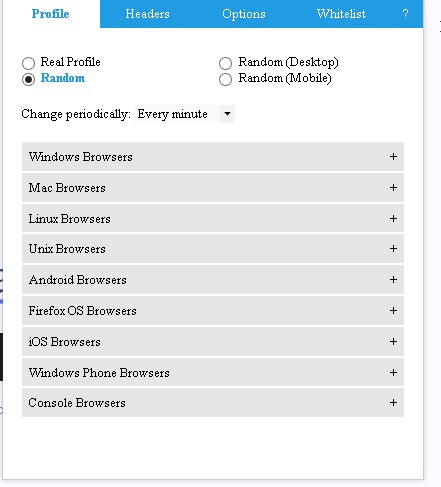441x487 pixels.
Task: Open the Options tab
Action: tap(244, 14)
